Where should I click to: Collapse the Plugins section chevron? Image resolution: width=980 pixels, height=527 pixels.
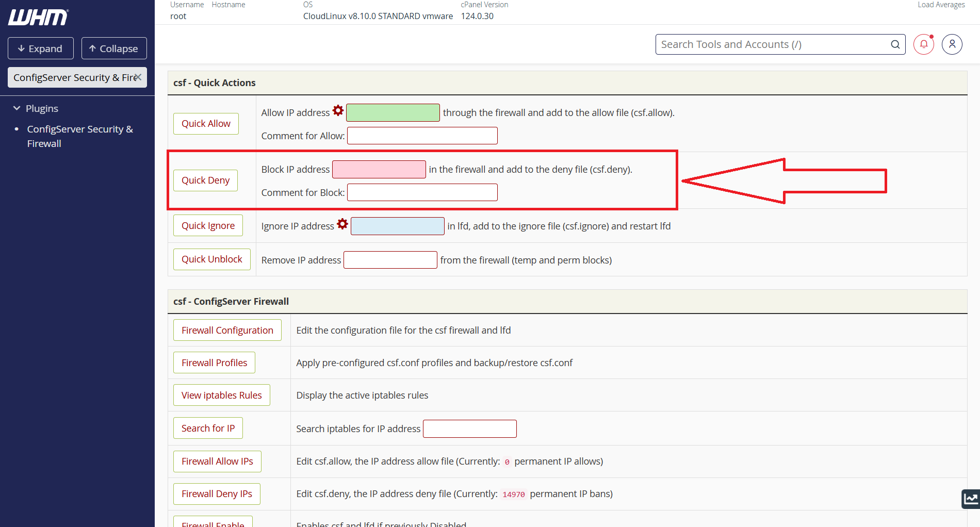(17, 108)
